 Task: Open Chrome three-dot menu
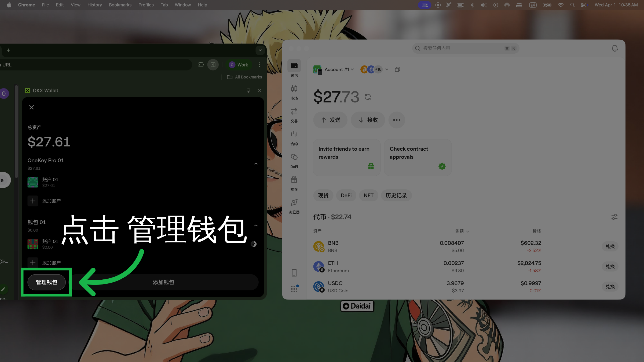pos(259,65)
